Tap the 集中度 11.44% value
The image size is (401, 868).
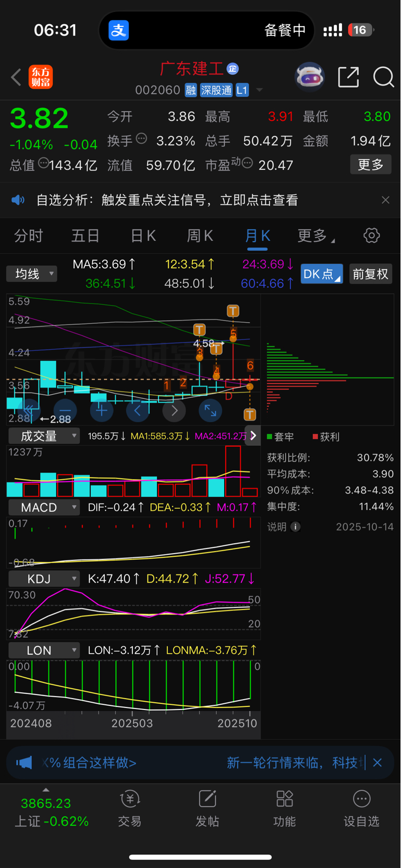376,506
